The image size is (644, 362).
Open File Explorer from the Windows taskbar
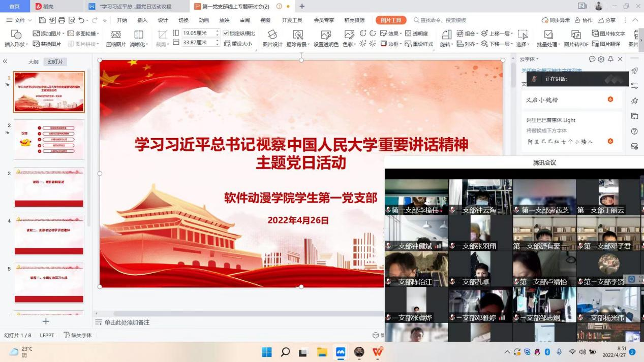point(322,352)
